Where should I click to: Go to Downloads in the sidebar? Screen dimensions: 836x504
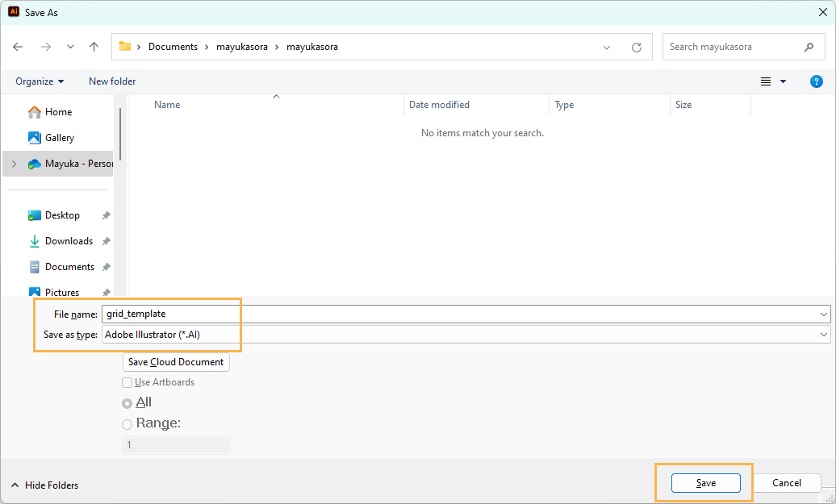[x=69, y=241]
